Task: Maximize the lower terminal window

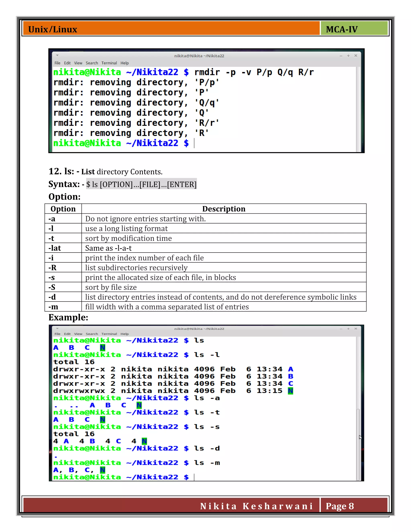Action: pos(348,329)
